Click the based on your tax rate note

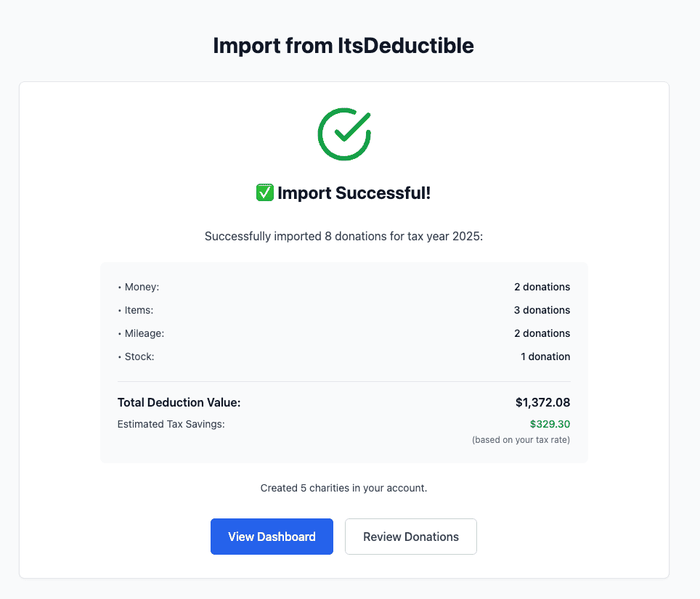coord(521,439)
